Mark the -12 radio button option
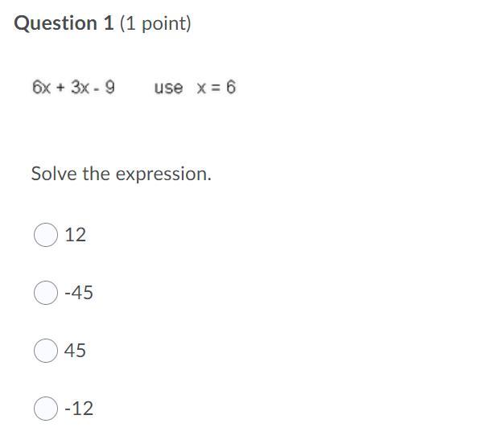 pyautogui.click(x=46, y=409)
